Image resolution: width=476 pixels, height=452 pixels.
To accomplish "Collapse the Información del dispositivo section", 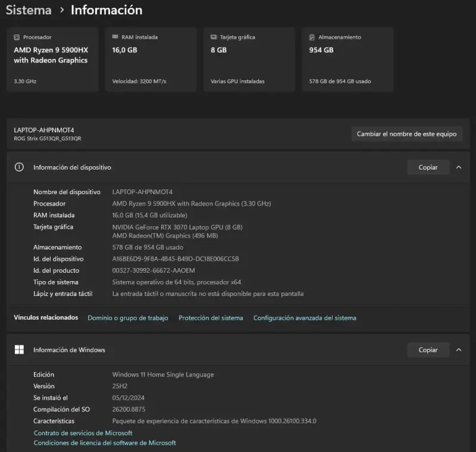I will pos(459,167).
